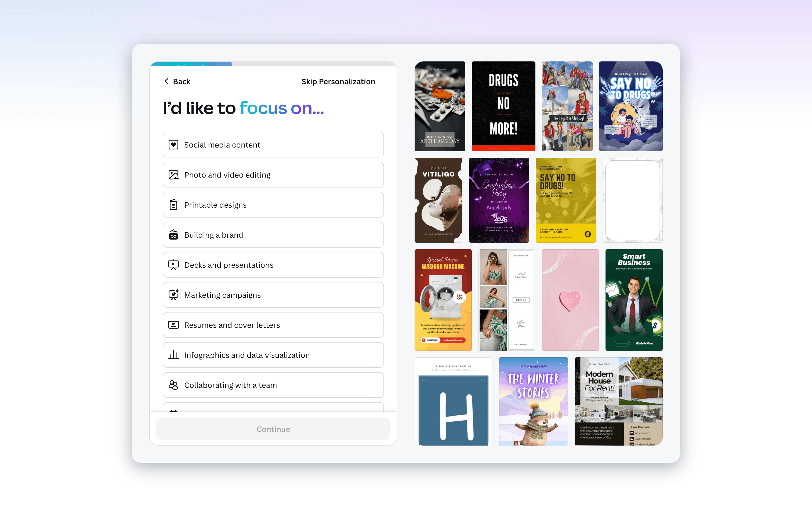Click the Photo and video editing icon

(x=173, y=175)
